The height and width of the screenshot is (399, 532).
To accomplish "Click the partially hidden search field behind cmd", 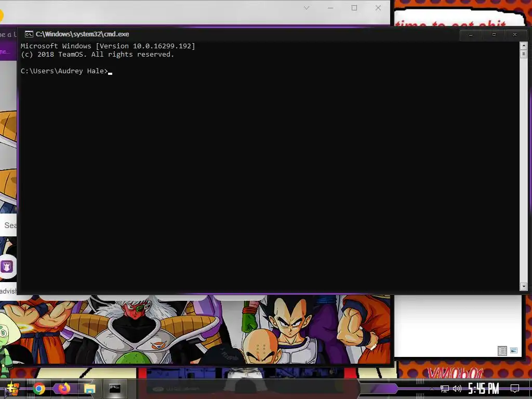I will 8,225.
